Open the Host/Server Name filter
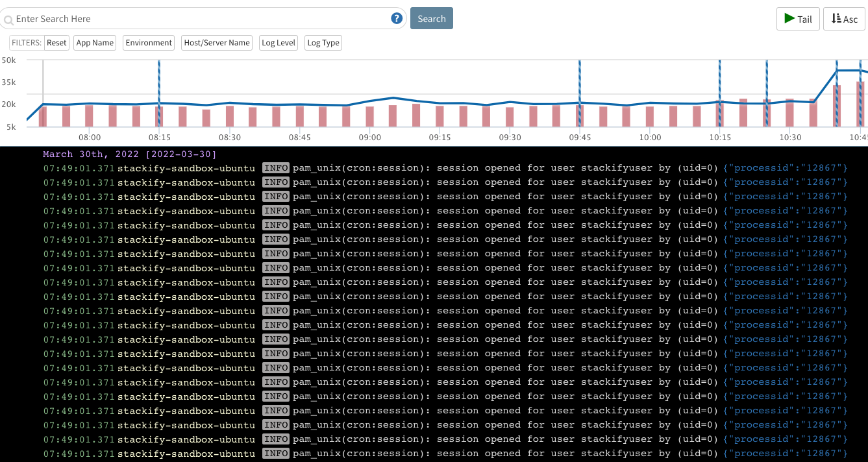Image resolution: width=868 pixels, height=462 pixels. [217, 43]
